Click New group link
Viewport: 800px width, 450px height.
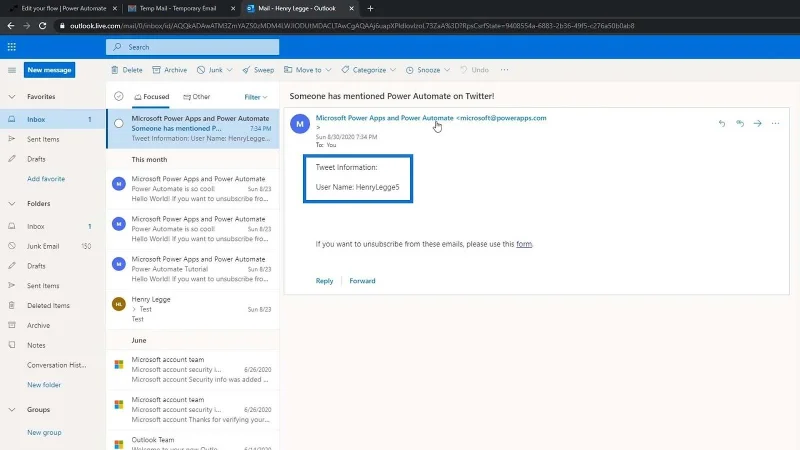pos(44,432)
